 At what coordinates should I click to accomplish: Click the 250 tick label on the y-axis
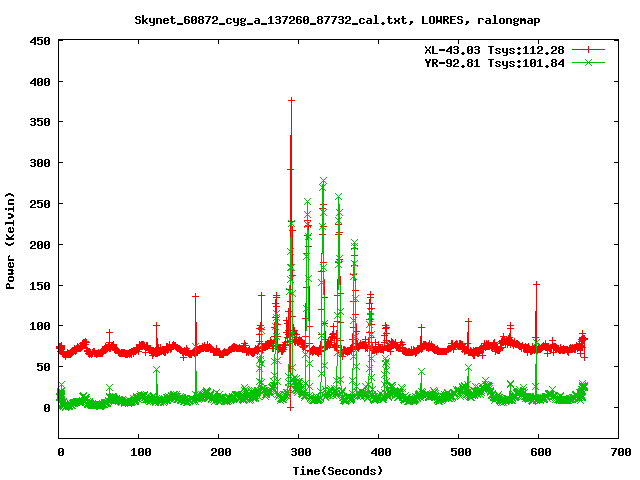[x=40, y=204]
